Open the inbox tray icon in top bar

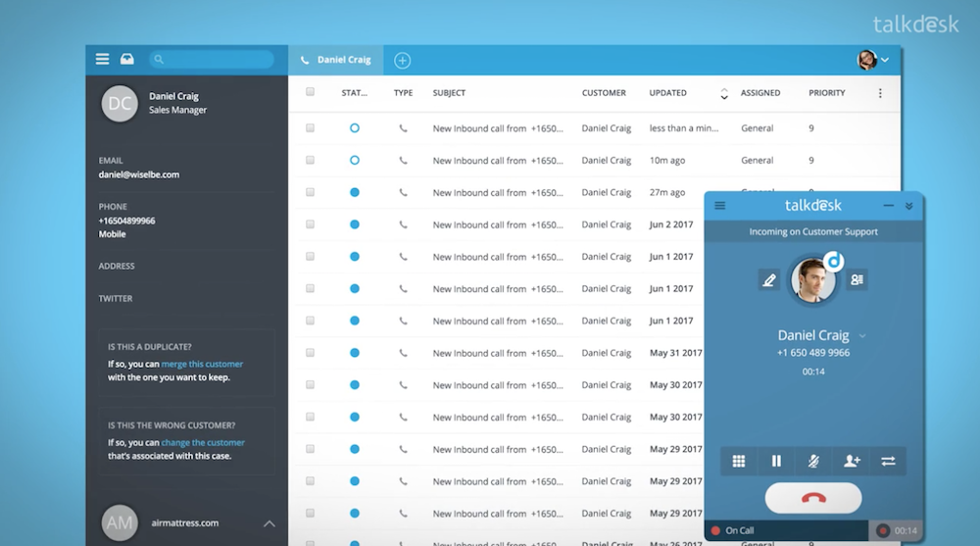pyautogui.click(x=127, y=60)
